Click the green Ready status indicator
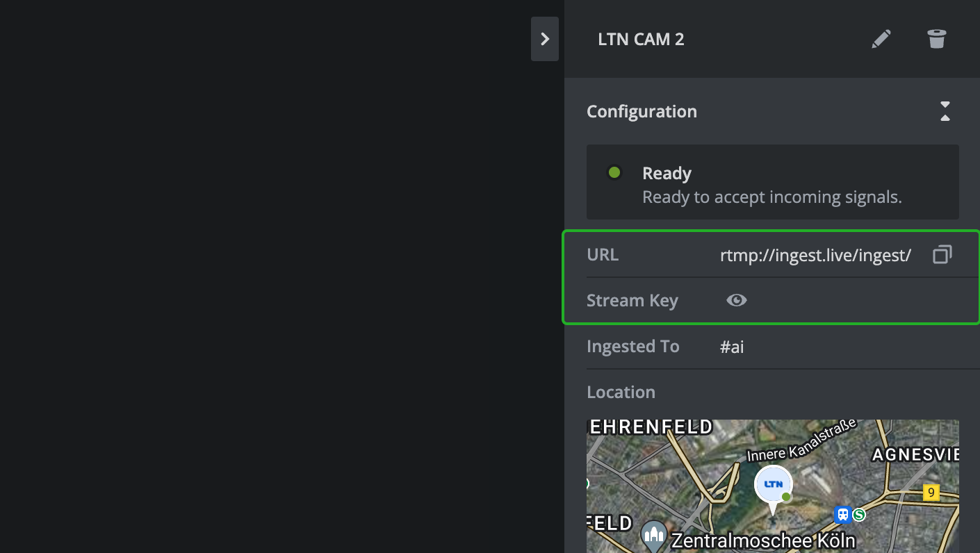Viewport: 980px width, 553px height. [x=614, y=173]
